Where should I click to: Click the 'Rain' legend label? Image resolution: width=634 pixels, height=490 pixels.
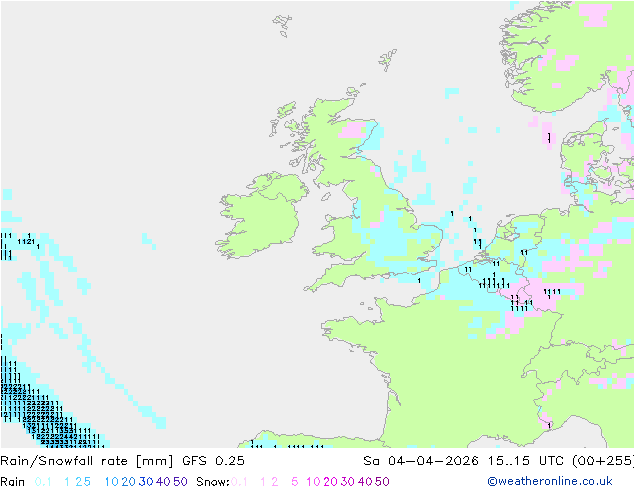13,482
